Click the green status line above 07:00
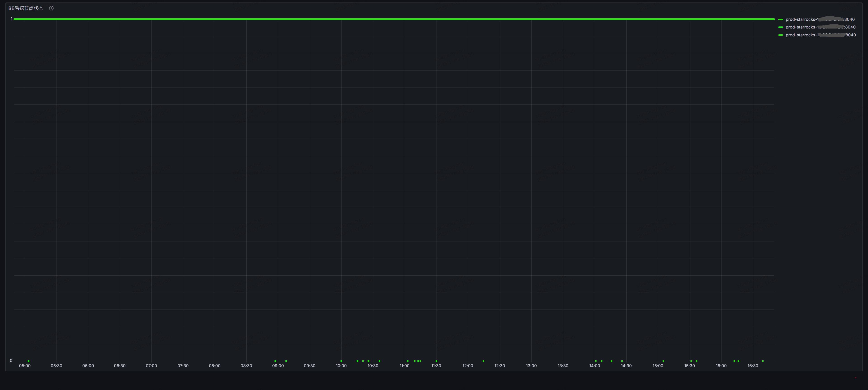This screenshot has width=868, height=390. click(151, 19)
